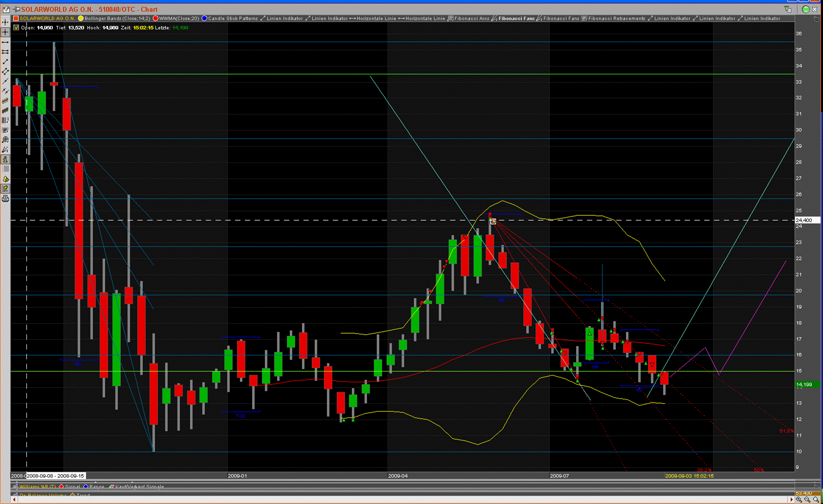
Task: Click the Open value 14,950
Action: (45, 28)
